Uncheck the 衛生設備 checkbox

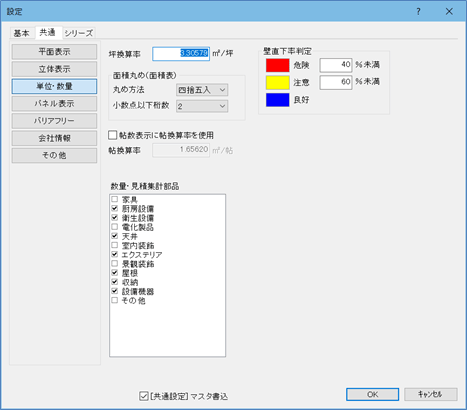pyautogui.click(x=115, y=218)
